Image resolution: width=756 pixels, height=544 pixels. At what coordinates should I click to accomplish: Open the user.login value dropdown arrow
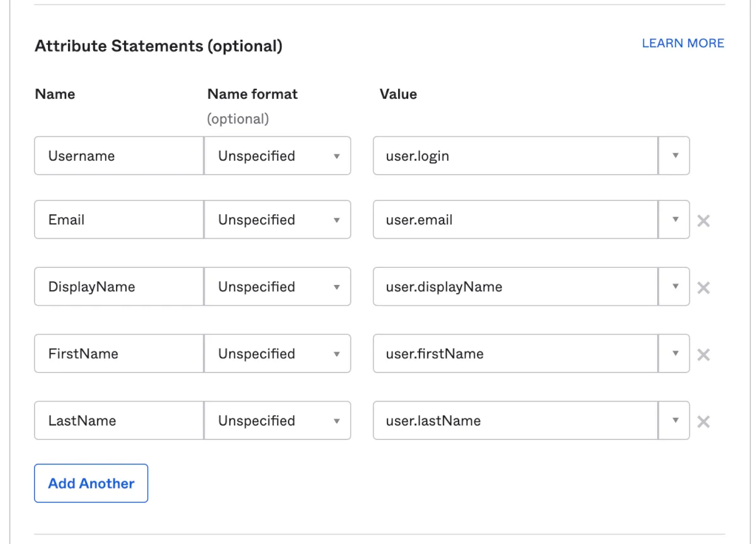675,156
